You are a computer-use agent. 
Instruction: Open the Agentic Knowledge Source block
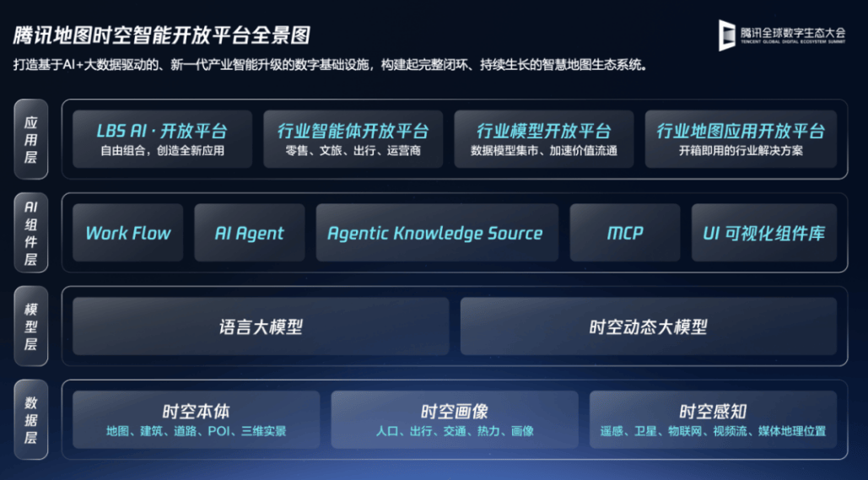436,233
